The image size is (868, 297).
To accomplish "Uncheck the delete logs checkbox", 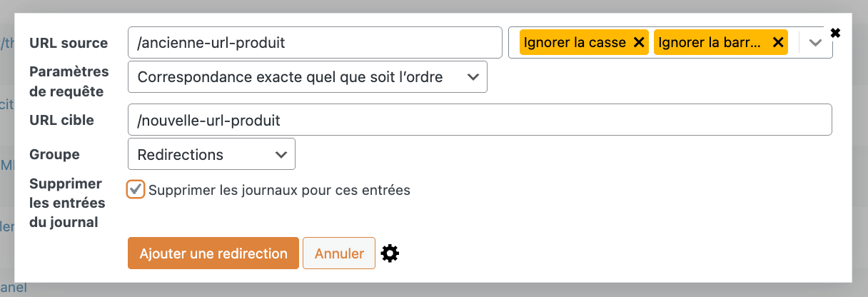I will 136,190.
